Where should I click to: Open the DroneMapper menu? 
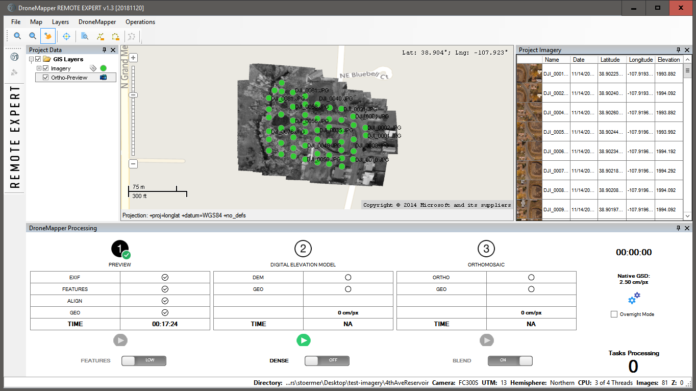coord(97,22)
